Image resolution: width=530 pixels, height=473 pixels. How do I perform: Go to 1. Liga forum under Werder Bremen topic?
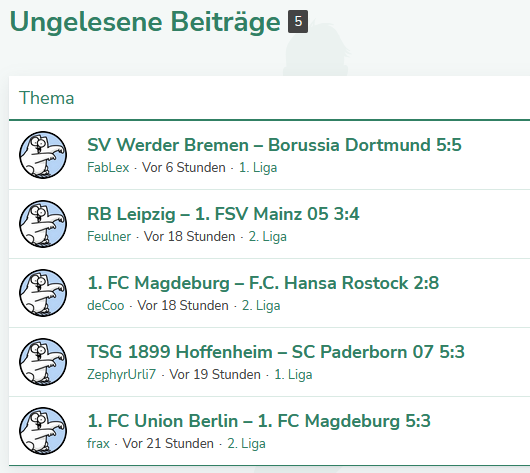[x=258, y=167]
